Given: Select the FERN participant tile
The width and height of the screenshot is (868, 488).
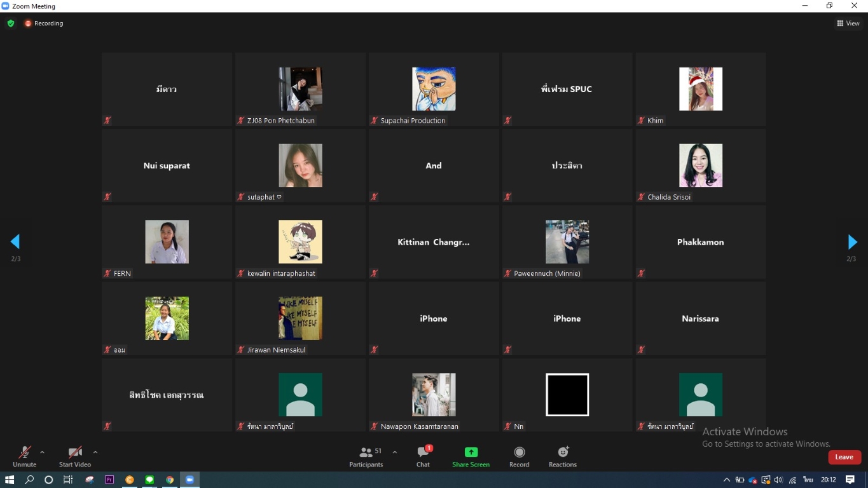Looking at the screenshot, I should 167,242.
